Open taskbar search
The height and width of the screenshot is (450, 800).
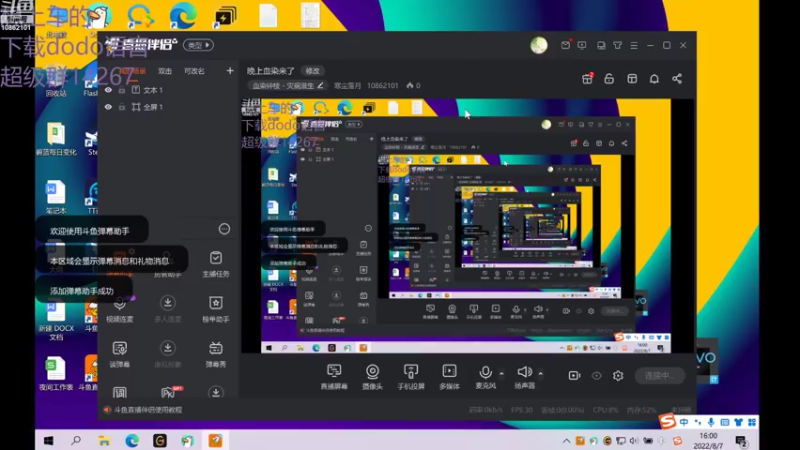coord(76,440)
